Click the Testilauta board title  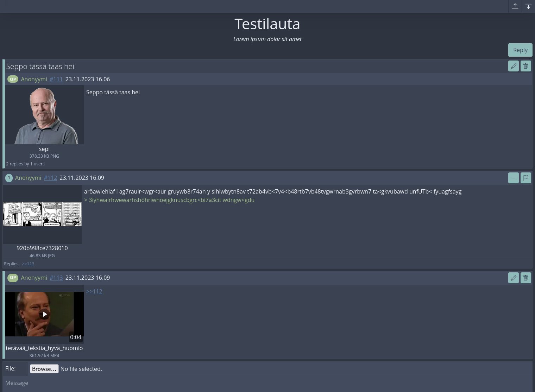(x=267, y=24)
